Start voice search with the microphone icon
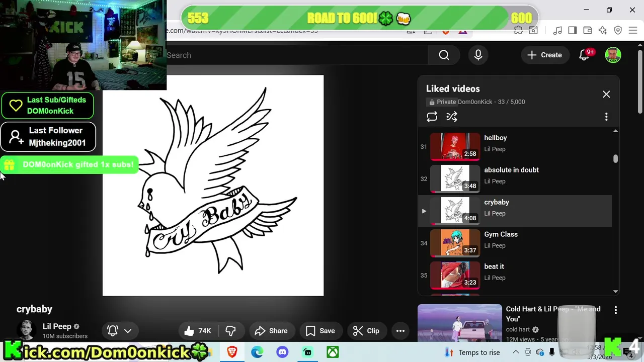 coord(478,55)
